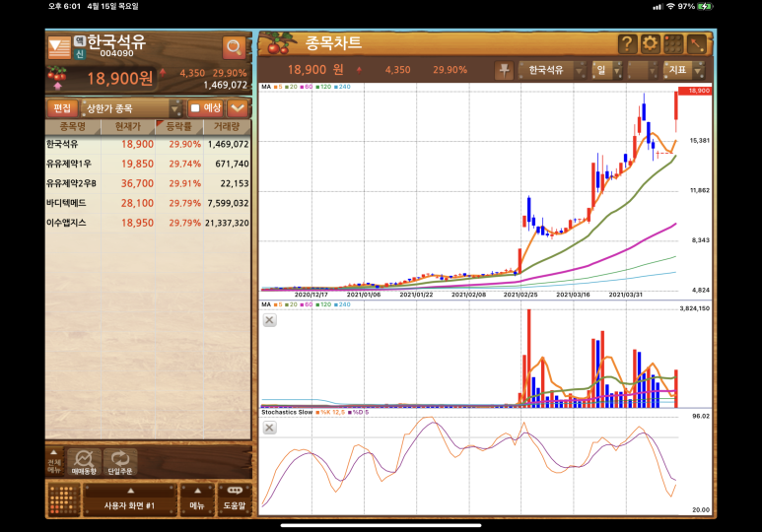This screenshot has width=762, height=532.
Task: Open the 상한가 종목 dropdown
Action: tap(131, 108)
